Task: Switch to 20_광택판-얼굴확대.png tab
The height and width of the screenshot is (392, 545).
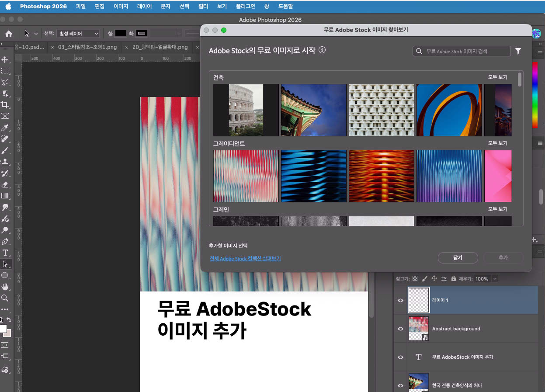Action: [160, 47]
